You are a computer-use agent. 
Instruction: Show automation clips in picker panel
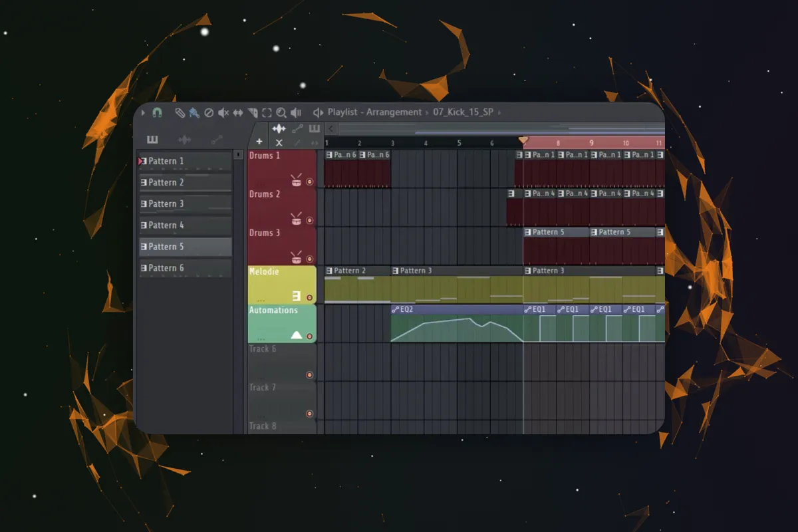[x=217, y=140]
